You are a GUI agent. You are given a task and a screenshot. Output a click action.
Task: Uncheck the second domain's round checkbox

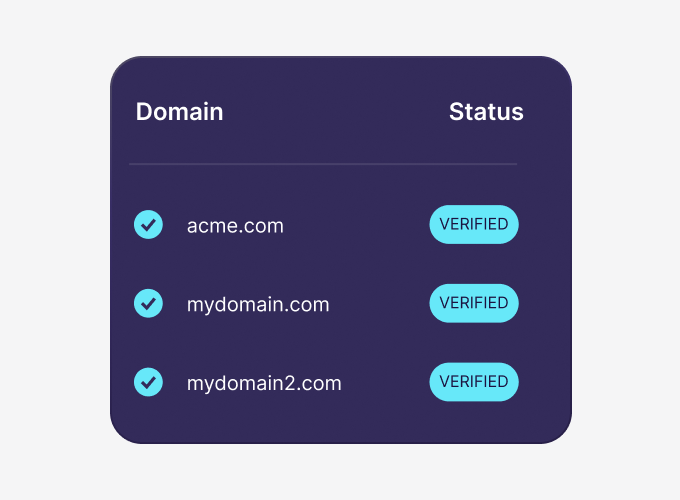(x=148, y=303)
